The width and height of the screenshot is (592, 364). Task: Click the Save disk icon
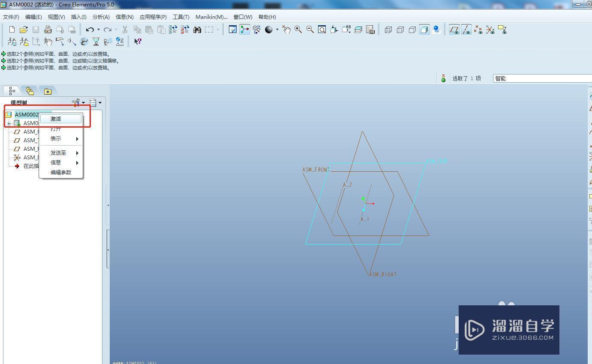[x=36, y=30]
